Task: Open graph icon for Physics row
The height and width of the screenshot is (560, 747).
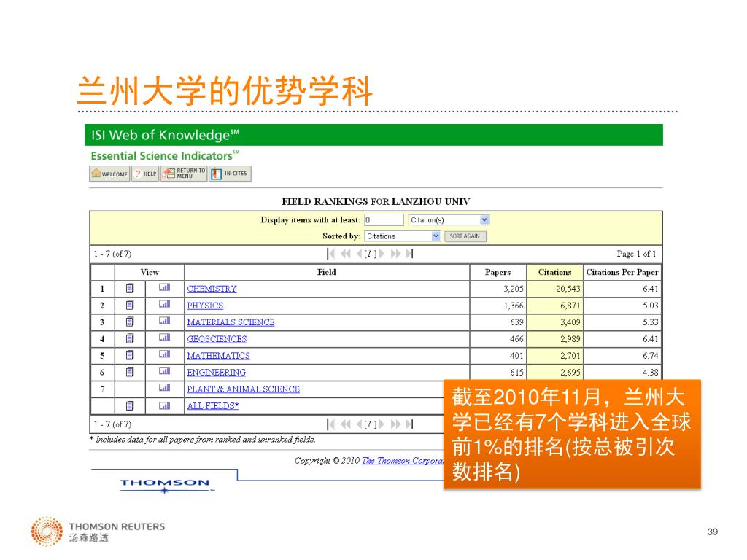Action: click(x=164, y=304)
